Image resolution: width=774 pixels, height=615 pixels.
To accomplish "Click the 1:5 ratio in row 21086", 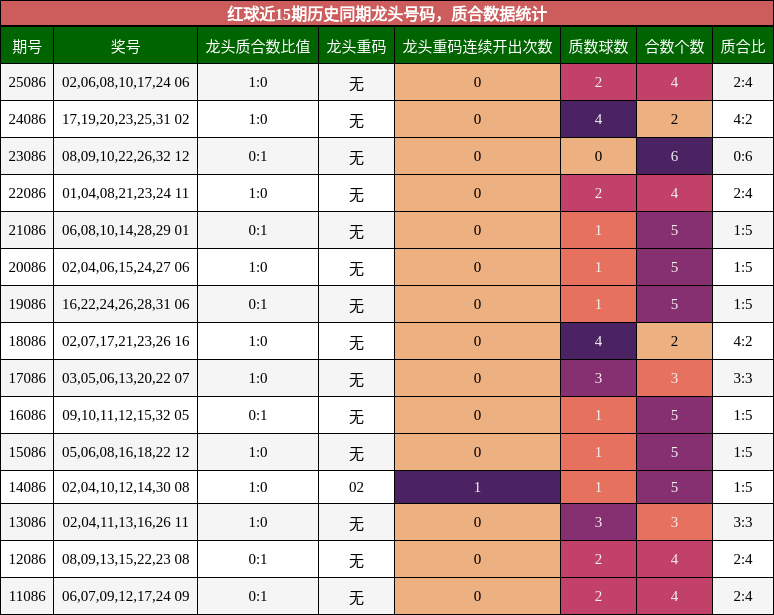I will coord(743,230).
